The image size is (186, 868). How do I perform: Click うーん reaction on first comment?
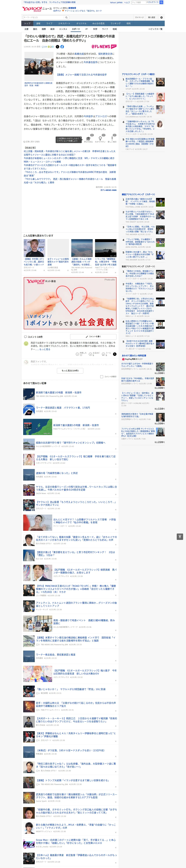pyautogui.click(x=104, y=354)
